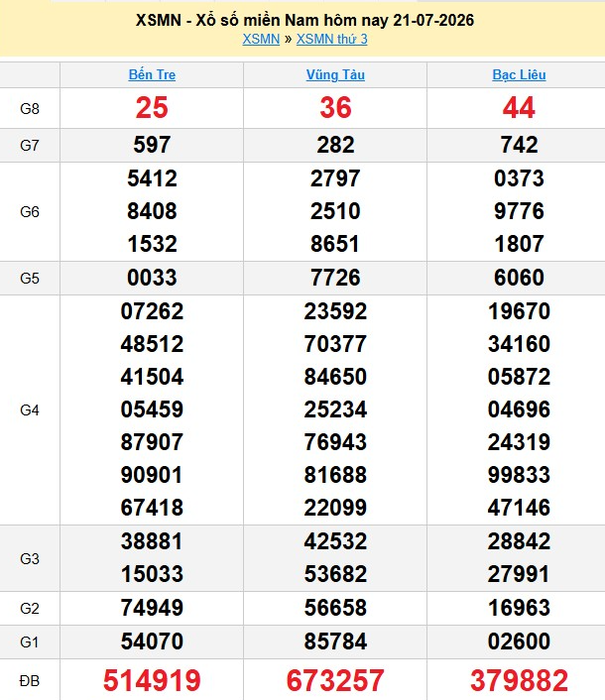
Task: Click G6 number 5412
Action: pyautogui.click(x=152, y=178)
